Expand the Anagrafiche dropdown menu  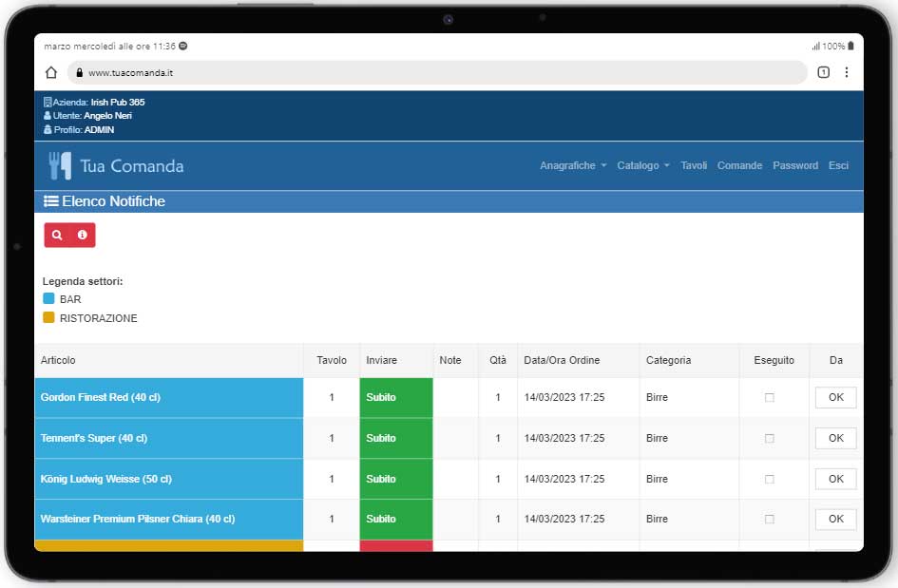point(573,165)
